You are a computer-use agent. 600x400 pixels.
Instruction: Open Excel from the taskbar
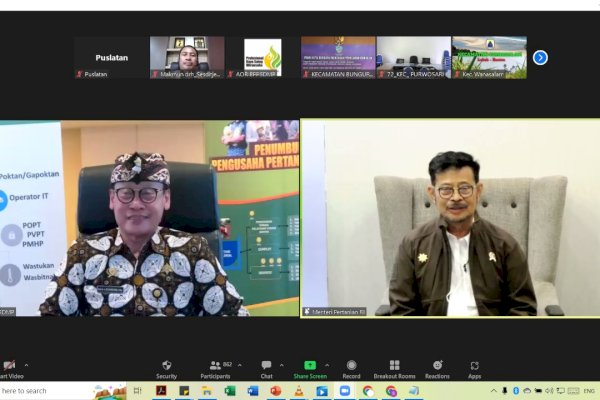click(230, 391)
